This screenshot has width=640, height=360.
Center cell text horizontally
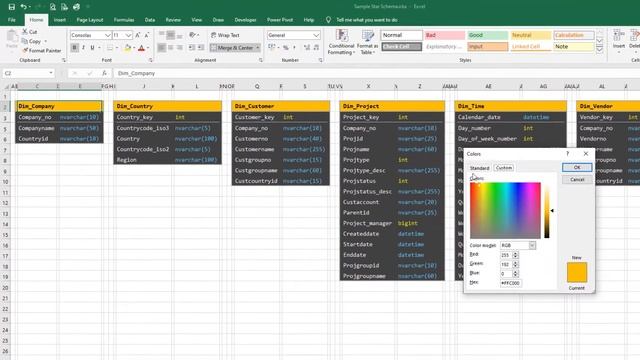point(171,48)
